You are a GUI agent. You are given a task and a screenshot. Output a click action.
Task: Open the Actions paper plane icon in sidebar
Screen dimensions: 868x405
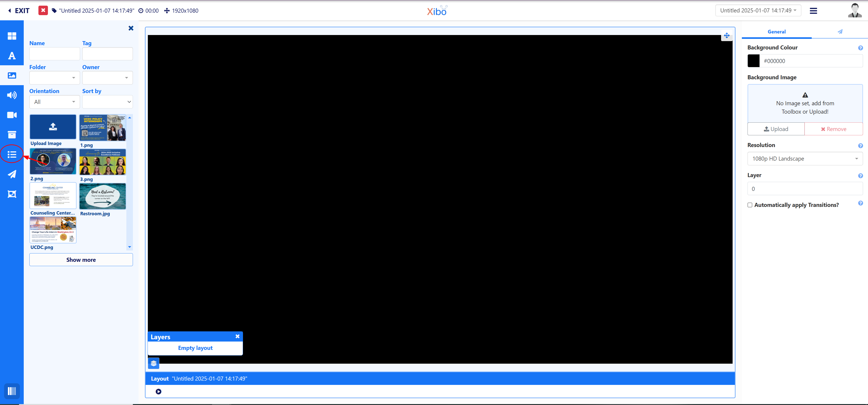12,174
